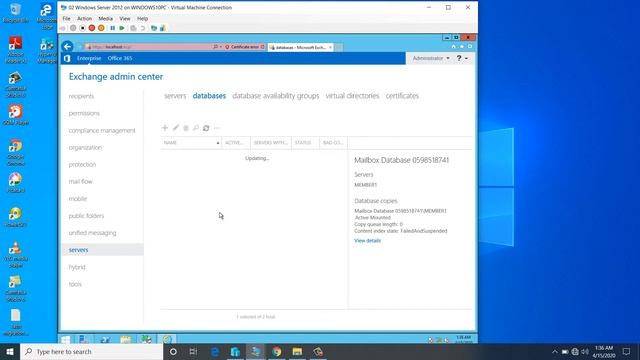The height and width of the screenshot is (360, 640).
Task: Click the edit pencil icon
Action: click(176, 128)
